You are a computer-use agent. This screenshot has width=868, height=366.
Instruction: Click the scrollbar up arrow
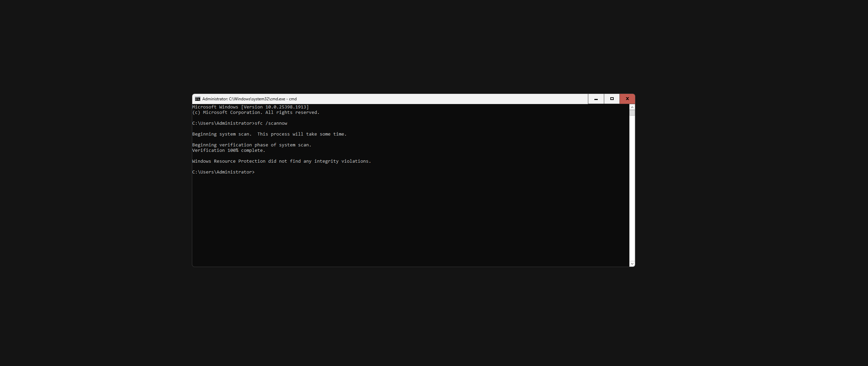tap(632, 107)
